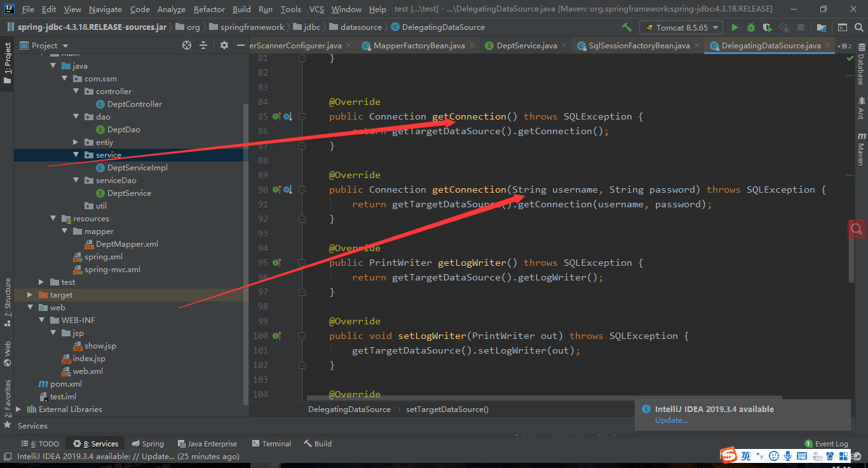
Task: Expand External Libraries node
Action: click(18, 410)
